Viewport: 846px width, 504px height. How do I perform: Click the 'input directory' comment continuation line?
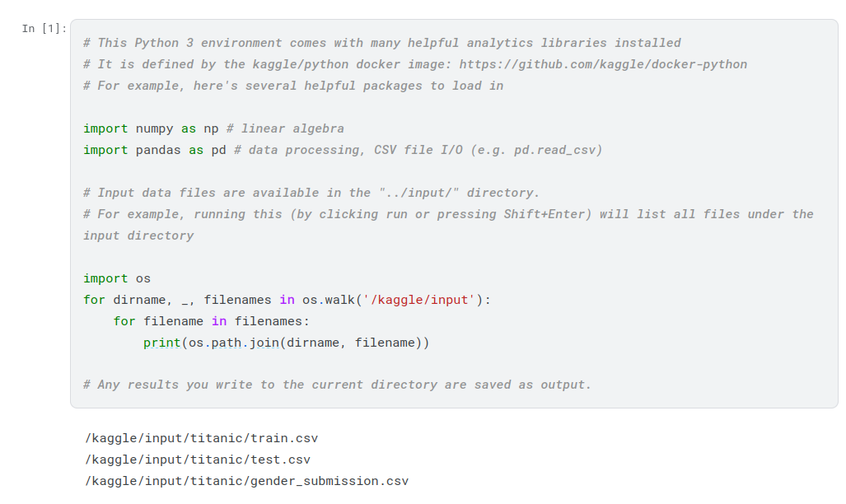point(138,236)
